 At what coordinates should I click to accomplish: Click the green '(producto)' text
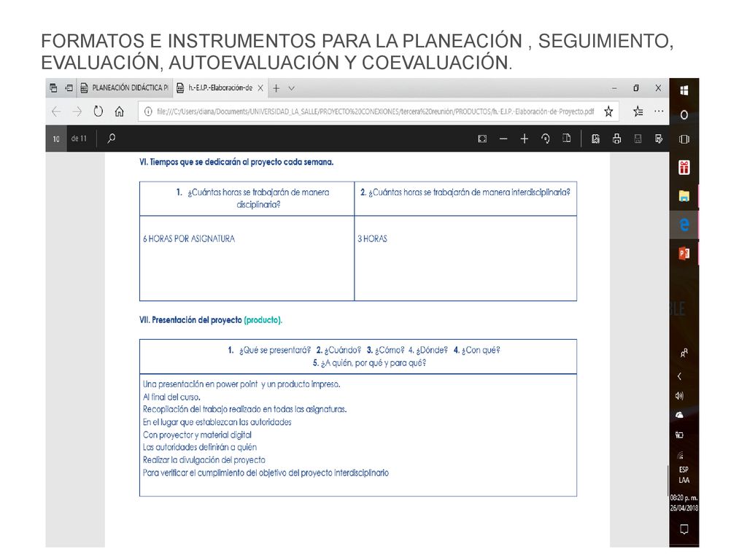pos(263,320)
